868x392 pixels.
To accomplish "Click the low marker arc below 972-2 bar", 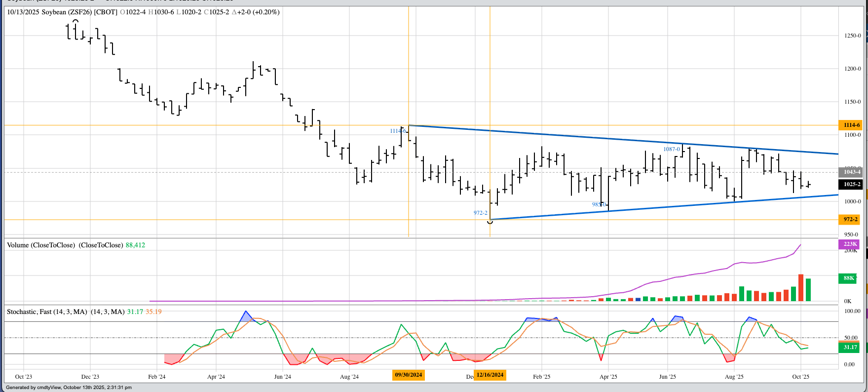I will click(x=490, y=223).
